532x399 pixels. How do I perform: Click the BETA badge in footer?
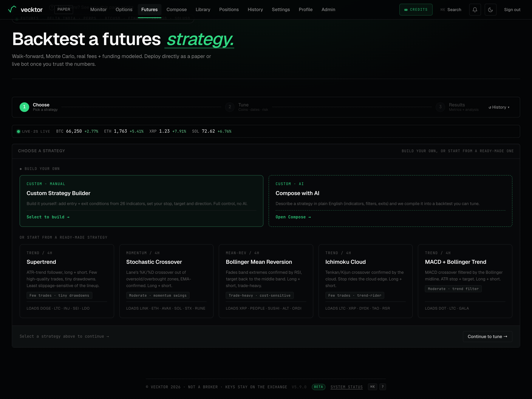pyautogui.click(x=318, y=387)
